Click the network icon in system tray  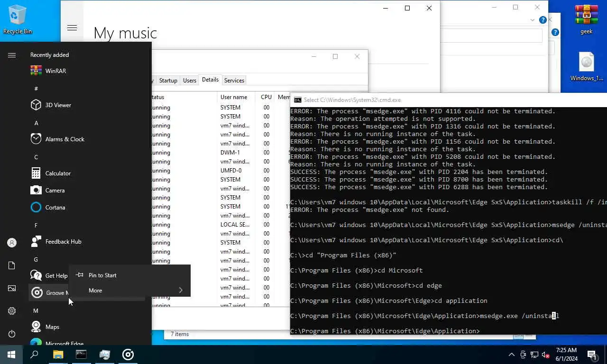coord(534,355)
